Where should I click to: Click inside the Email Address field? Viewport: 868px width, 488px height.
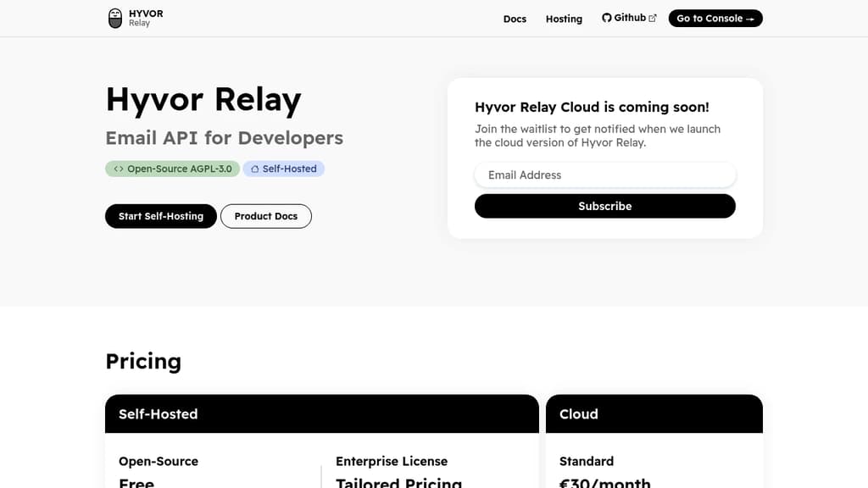tap(604, 175)
